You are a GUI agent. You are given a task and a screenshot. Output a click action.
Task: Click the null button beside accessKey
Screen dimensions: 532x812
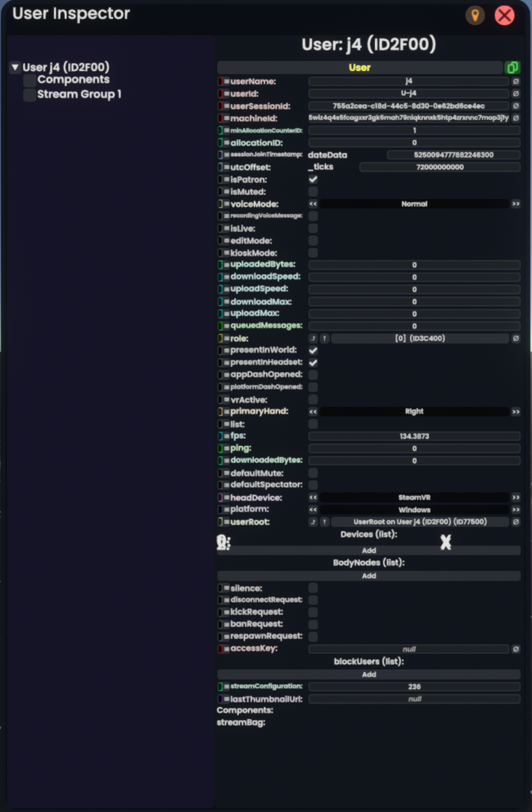[516, 649]
